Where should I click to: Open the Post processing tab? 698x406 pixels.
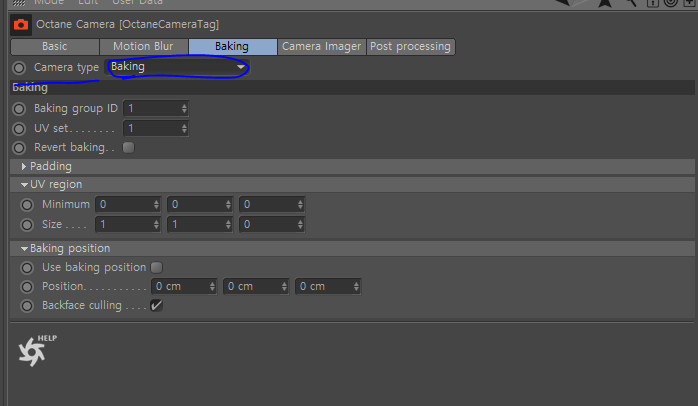(410, 46)
